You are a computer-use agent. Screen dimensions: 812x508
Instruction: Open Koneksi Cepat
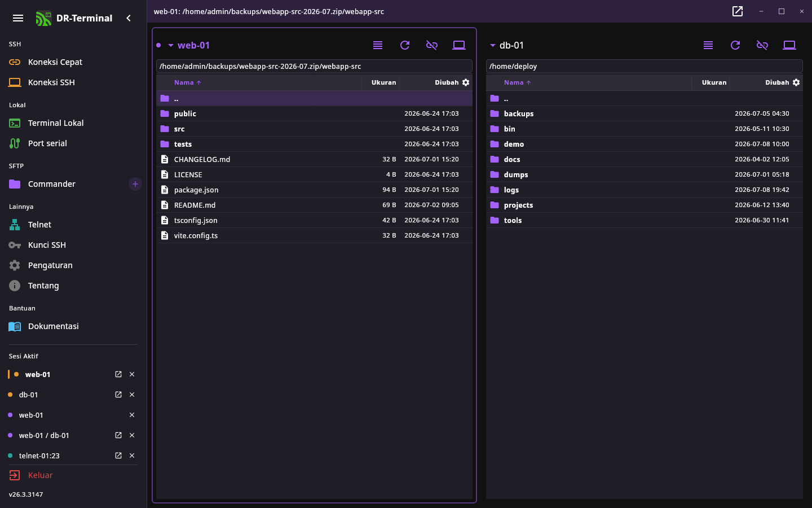point(73,62)
